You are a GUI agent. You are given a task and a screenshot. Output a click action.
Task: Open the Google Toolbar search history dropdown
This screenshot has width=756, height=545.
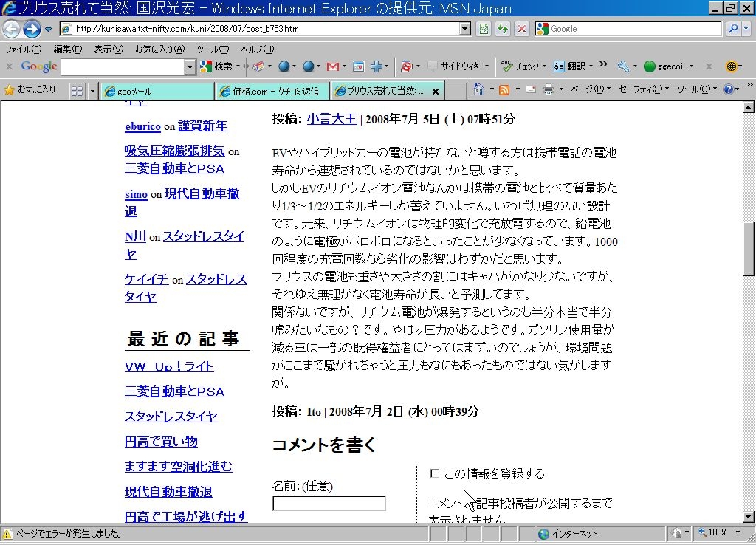[190, 67]
